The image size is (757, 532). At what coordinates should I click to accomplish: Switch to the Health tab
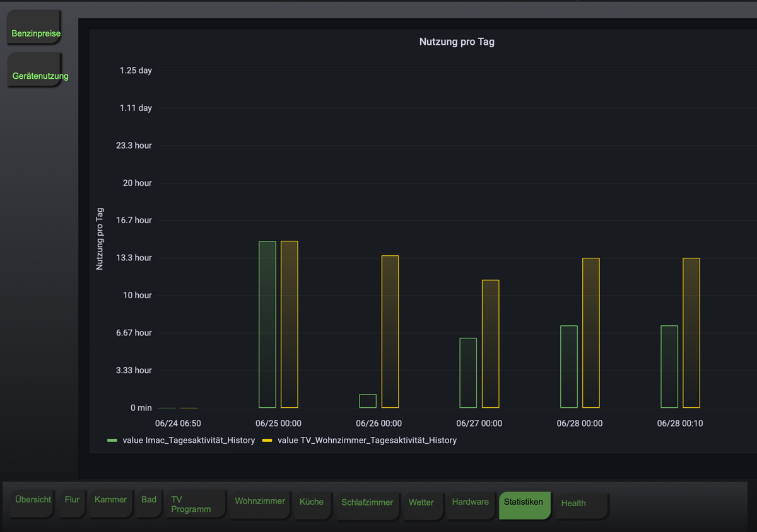[573, 504]
